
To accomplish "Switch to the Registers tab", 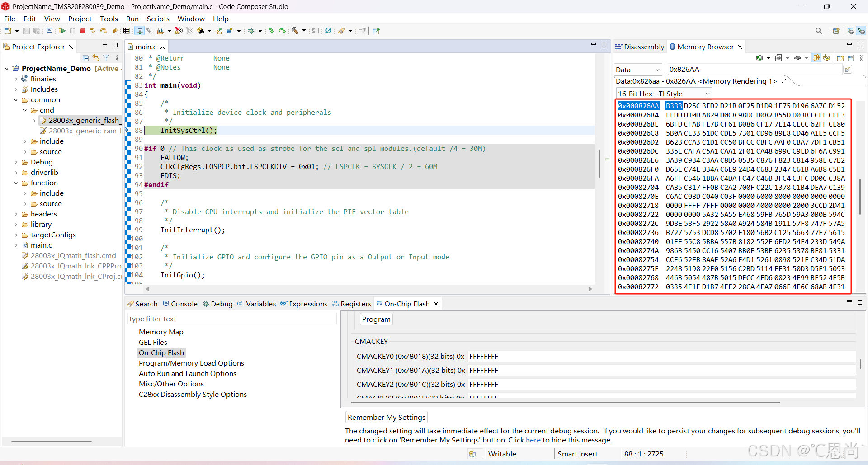I will 351,304.
